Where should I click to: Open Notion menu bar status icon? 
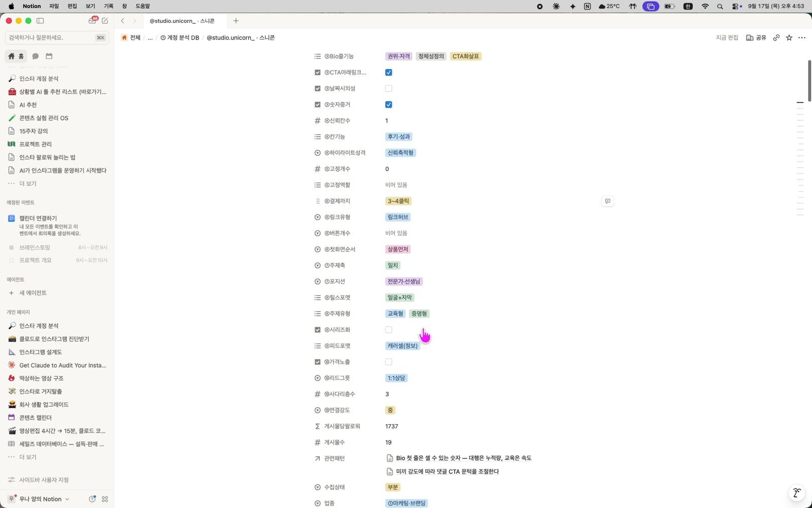pos(587,6)
